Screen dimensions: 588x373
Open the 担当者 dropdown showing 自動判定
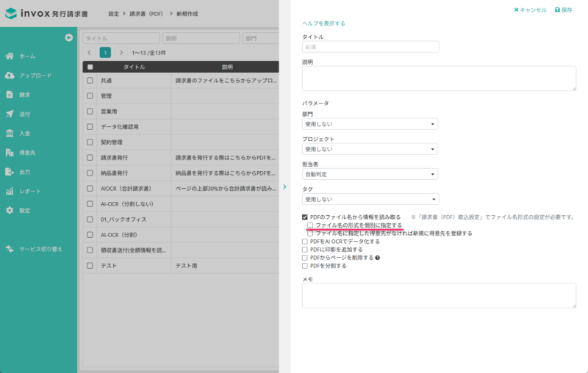coord(370,174)
